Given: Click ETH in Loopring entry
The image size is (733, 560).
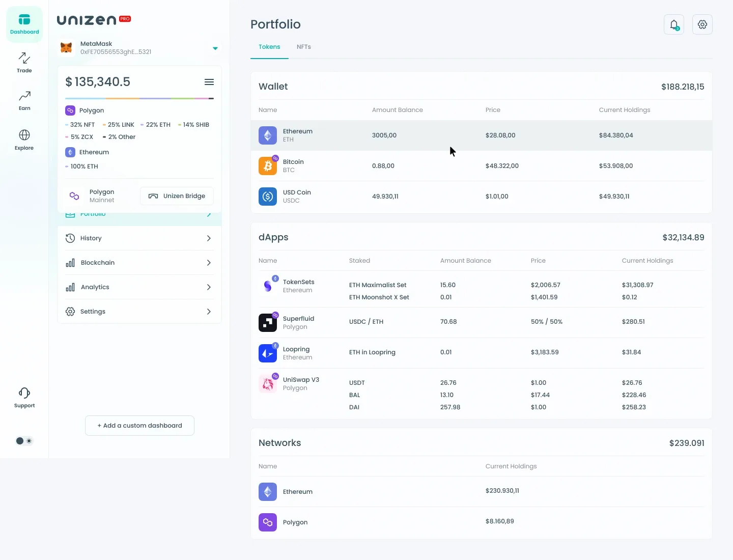Looking at the screenshot, I should point(372,352).
